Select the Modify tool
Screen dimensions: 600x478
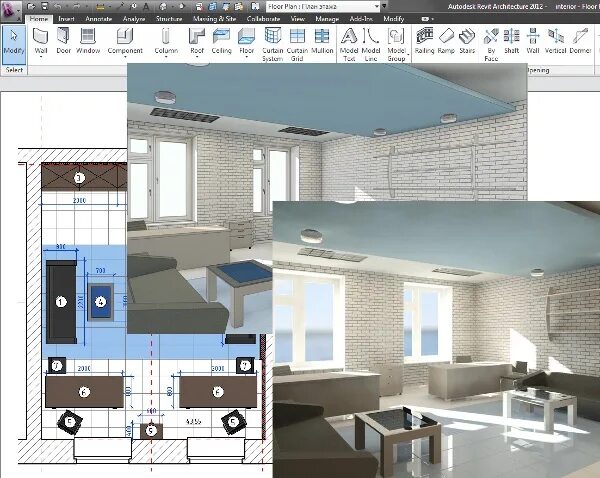14,43
